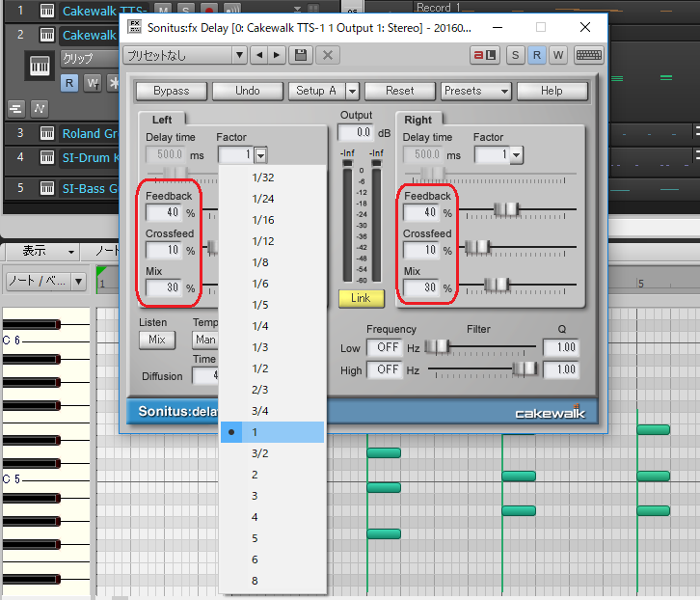Open the Right Factor dropdown arrow
700x600 pixels.
click(517, 155)
